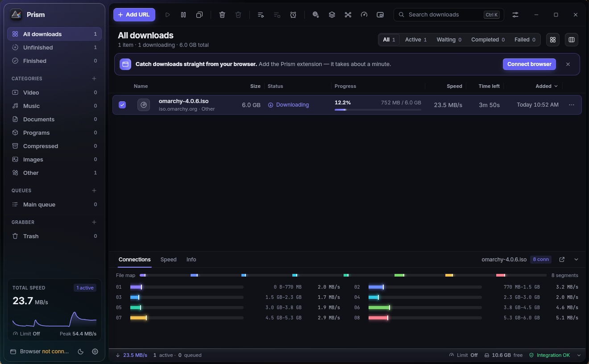The image size is (589, 364).
Task: Click the queue play list icon in the toolbar
Action: pyautogui.click(x=261, y=15)
